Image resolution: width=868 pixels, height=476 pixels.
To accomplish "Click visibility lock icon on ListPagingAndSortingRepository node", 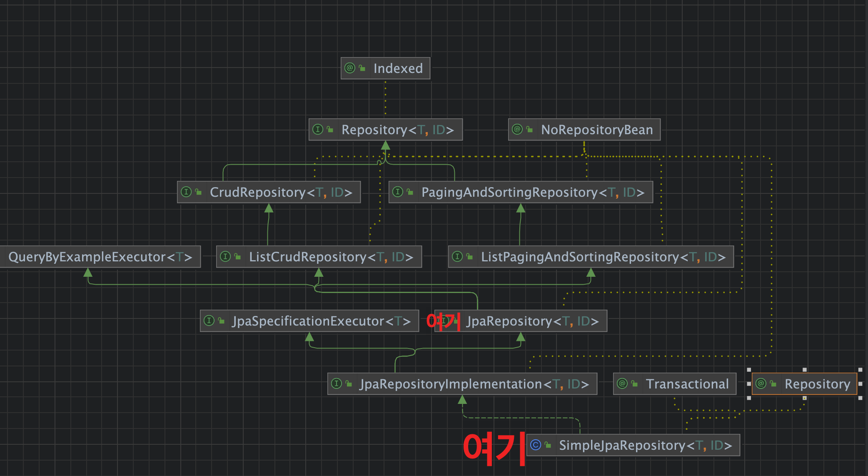I will 469,256.
